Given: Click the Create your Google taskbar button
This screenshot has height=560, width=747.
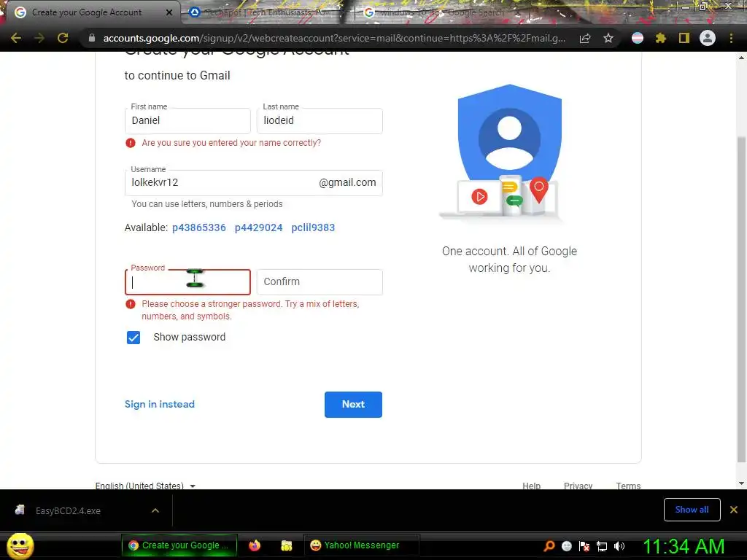Looking at the screenshot, I should [x=179, y=545].
